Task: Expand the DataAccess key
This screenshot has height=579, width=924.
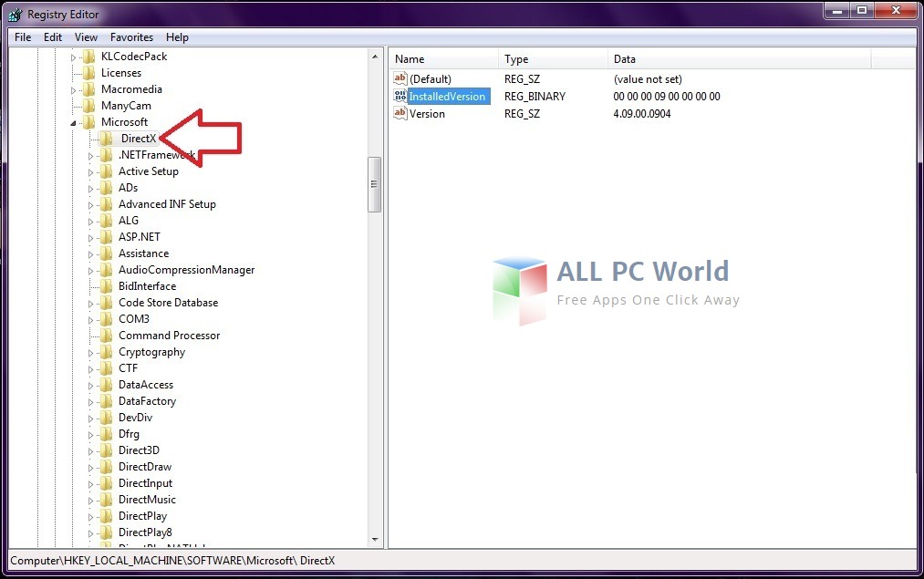Action: (90, 385)
